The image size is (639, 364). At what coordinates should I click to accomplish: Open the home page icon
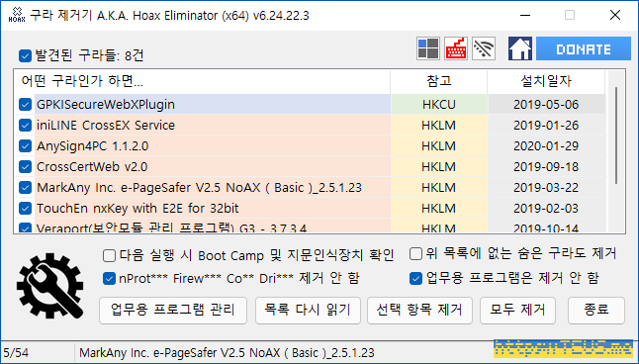pos(520,48)
